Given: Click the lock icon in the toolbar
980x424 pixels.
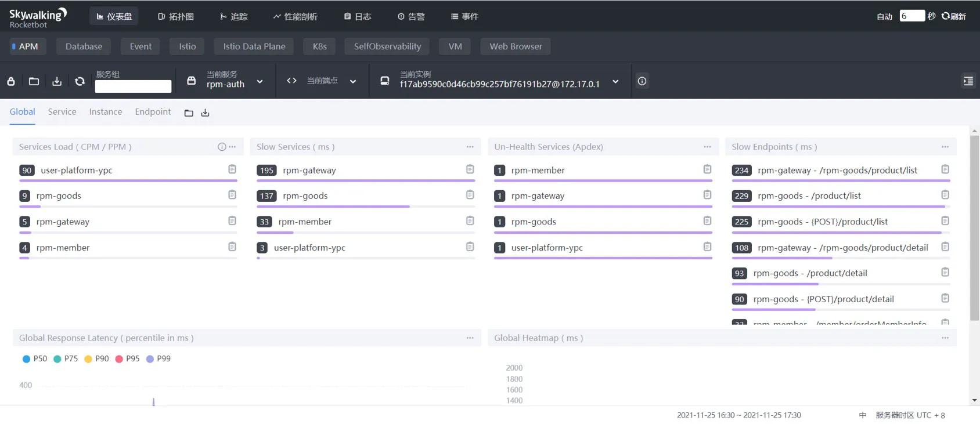Looking at the screenshot, I should (11, 81).
